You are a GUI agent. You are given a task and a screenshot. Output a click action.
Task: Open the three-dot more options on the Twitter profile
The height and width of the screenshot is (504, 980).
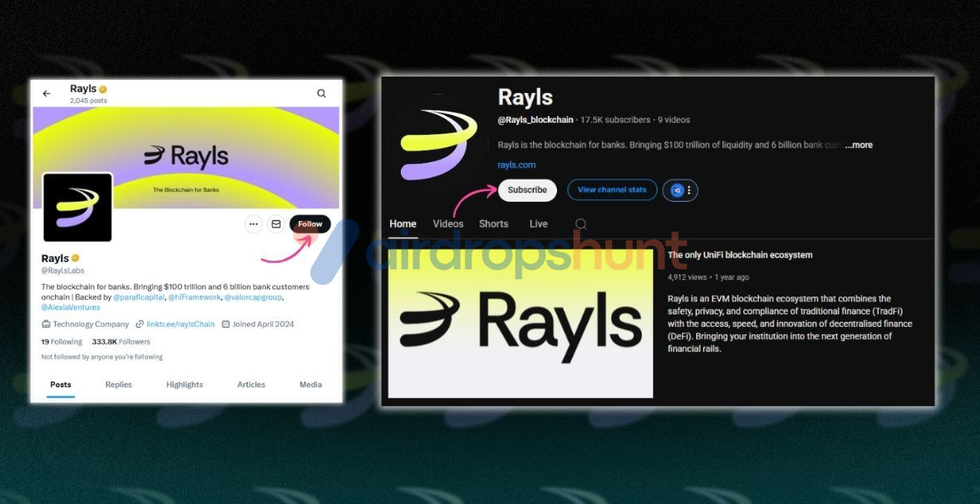[253, 224]
